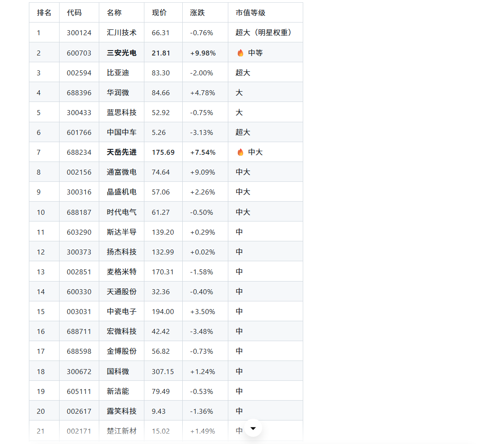Select the stock name 时代电气

(x=121, y=212)
